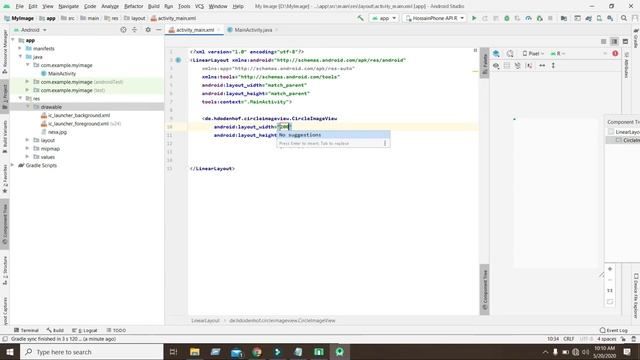
Task: Expand the manifests folder
Action: (20, 49)
